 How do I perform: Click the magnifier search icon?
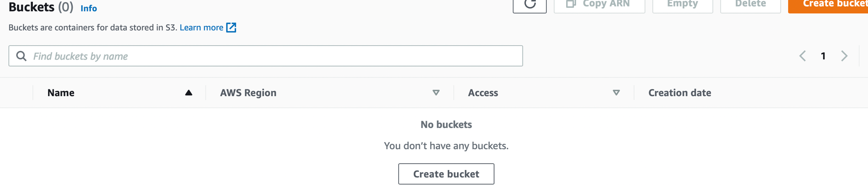pyautogui.click(x=21, y=56)
